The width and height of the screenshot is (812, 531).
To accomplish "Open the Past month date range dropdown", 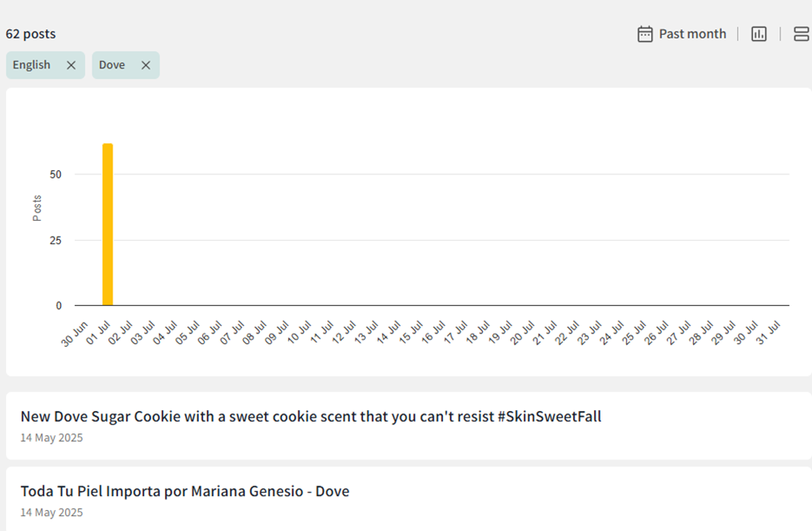I will tap(692, 34).
